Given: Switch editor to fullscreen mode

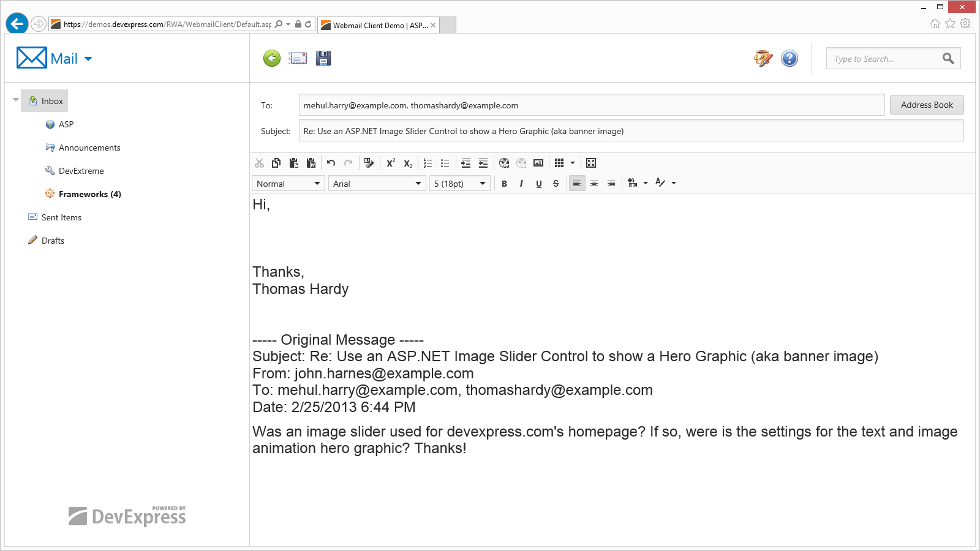Looking at the screenshot, I should 591,163.
